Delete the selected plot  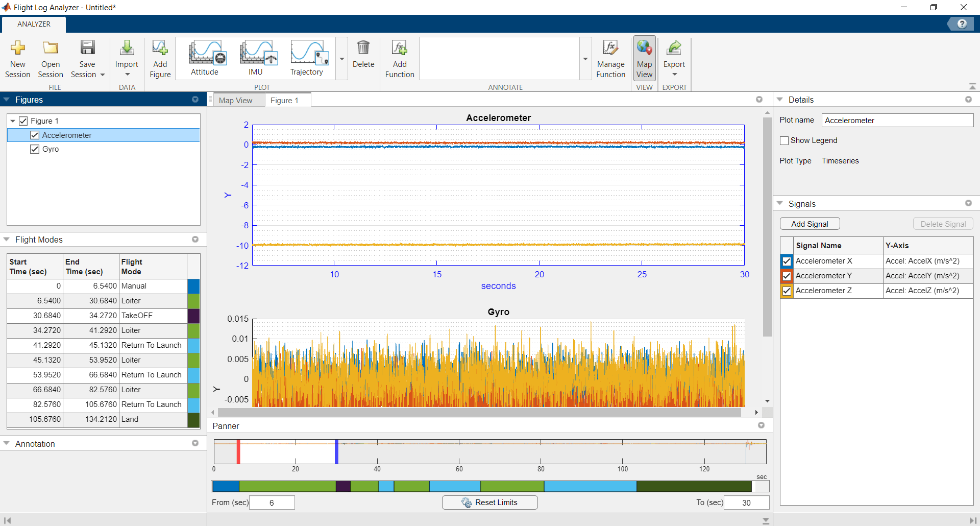(x=364, y=56)
